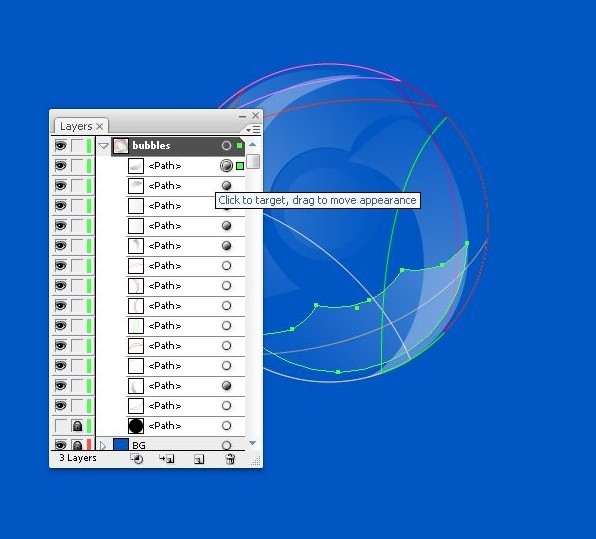The height and width of the screenshot is (539, 596).
Task: Toggle visibility of BG layer
Action: pos(60,445)
